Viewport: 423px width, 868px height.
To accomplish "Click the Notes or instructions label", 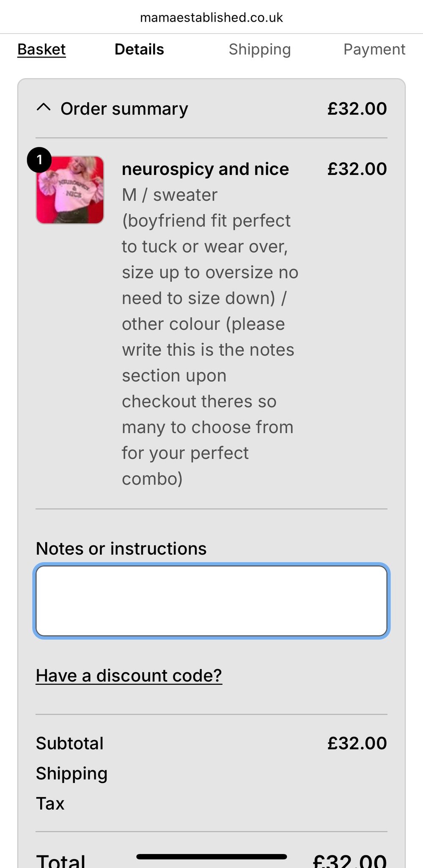I will [x=121, y=548].
